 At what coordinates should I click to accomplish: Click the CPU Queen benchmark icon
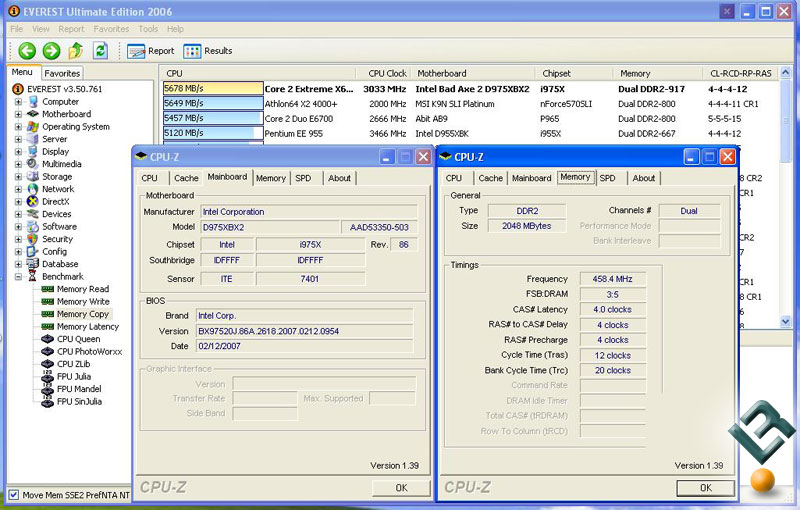tap(47, 339)
